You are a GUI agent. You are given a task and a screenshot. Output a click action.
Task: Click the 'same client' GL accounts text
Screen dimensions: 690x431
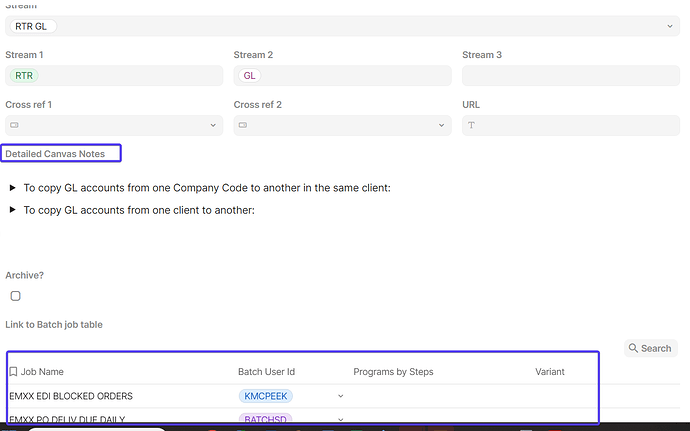pyautogui.click(x=207, y=188)
